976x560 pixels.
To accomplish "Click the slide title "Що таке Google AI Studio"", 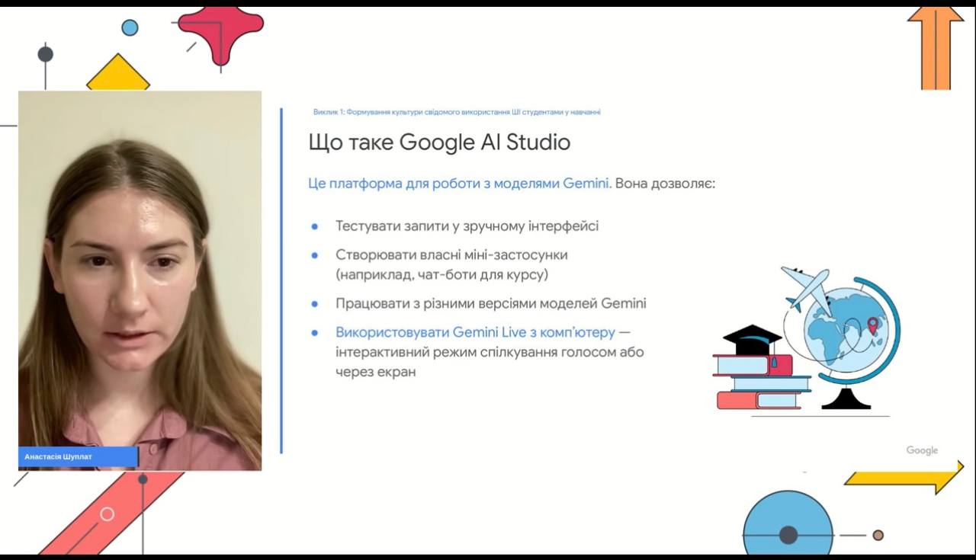I will coord(439,142).
